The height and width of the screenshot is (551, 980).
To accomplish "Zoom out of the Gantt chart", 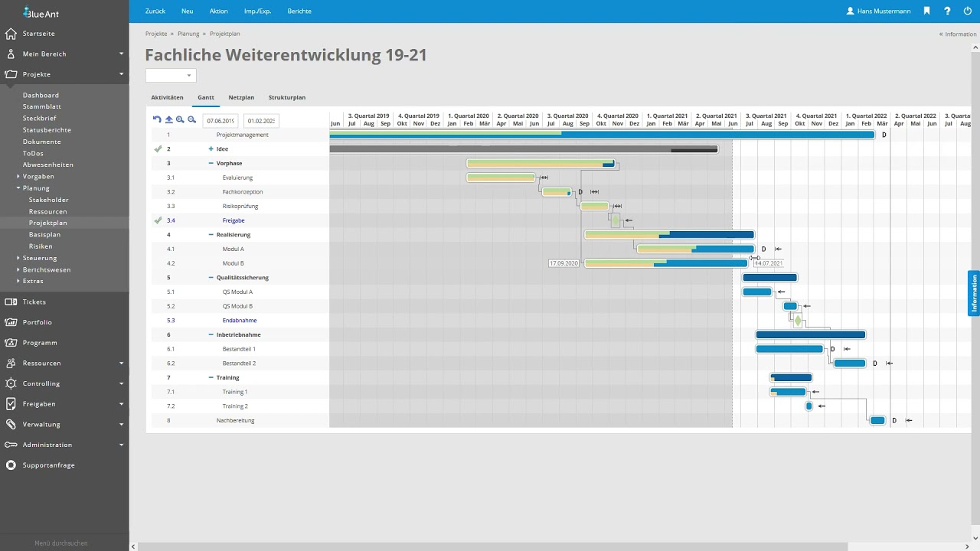I will click(191, 120).
